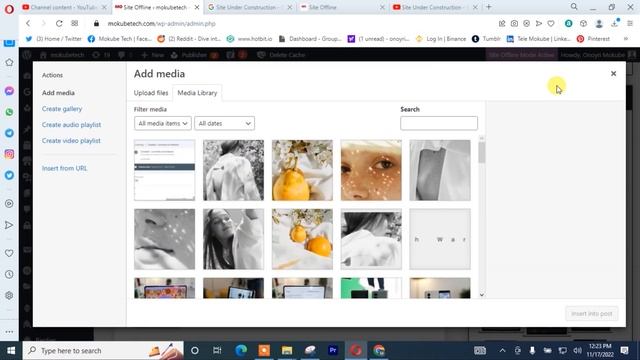Open Task View on the taskbar
The height and width of the screenshot is (360, 640).
click(x=217, y=350)
